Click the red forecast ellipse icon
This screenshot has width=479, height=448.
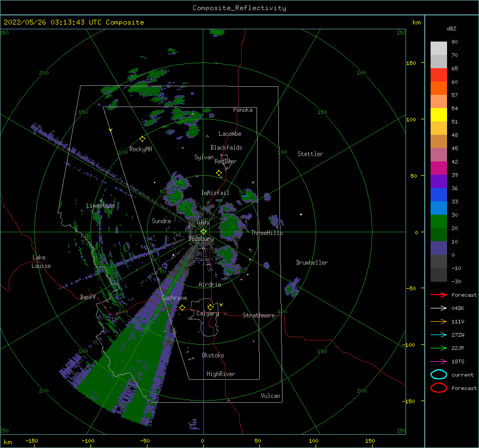click(439, 388)
